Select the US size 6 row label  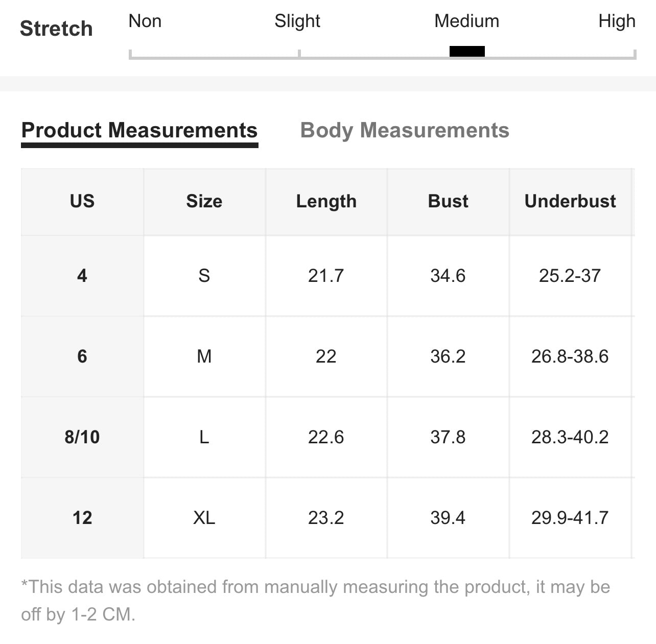[82, 356]
